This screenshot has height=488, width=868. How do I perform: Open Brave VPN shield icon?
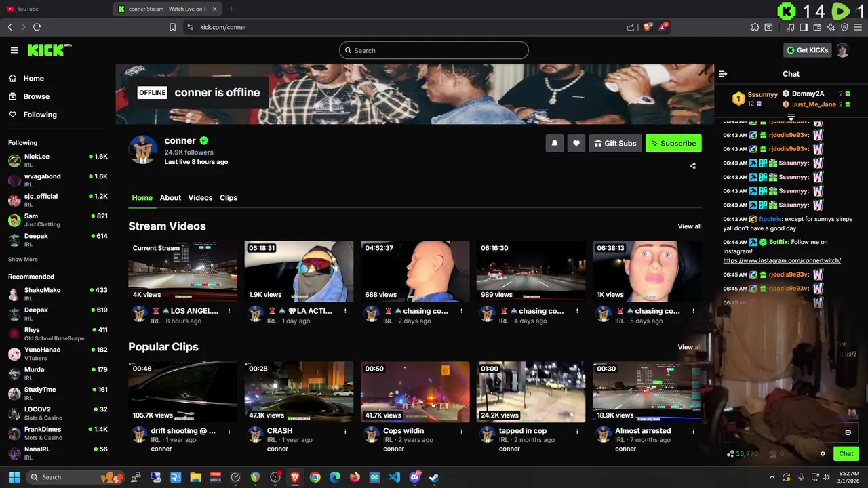844,27
